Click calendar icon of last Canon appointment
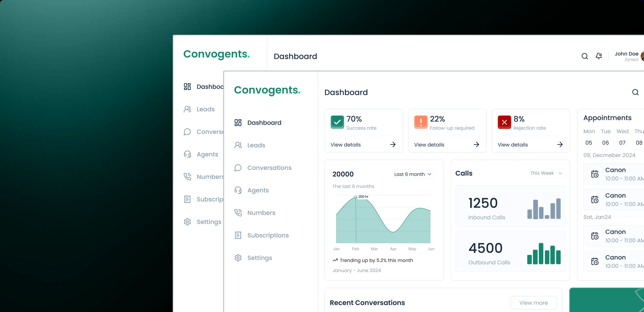This screenshot has height=312, width=644. [595, 261]
